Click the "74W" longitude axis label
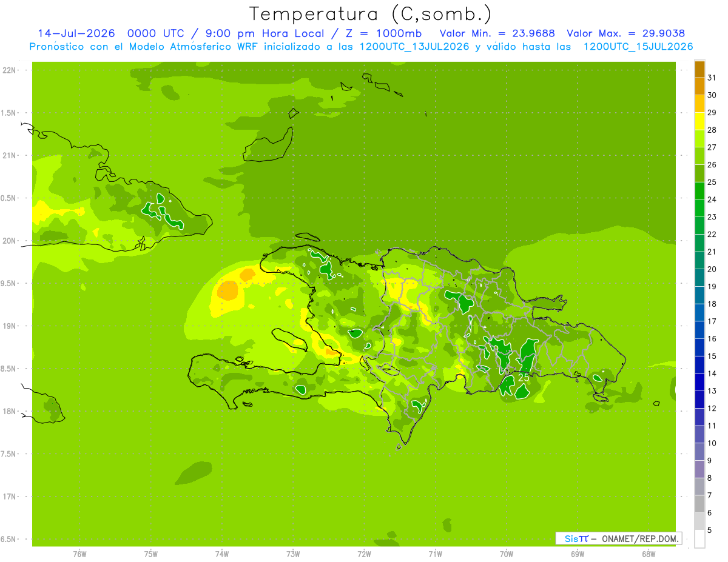728x562 pixels. tap(222, 555)
